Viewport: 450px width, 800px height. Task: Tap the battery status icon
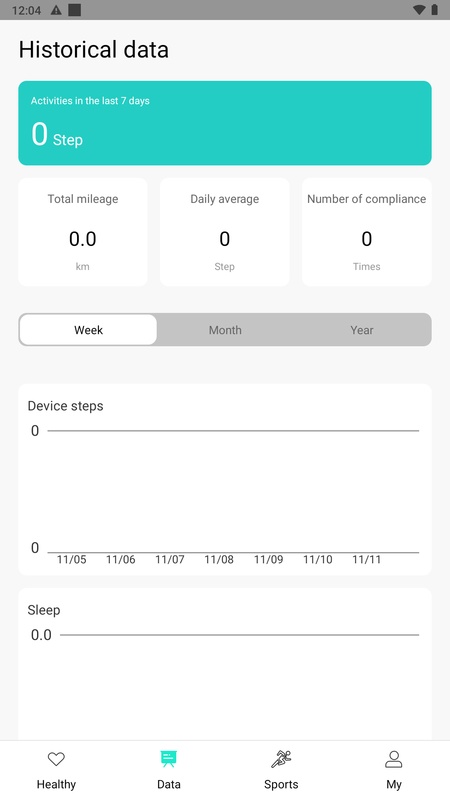click(434, 10)
